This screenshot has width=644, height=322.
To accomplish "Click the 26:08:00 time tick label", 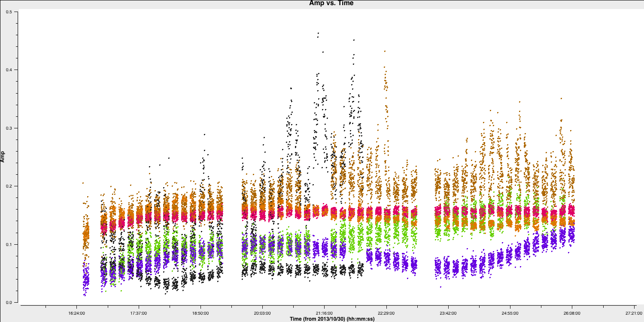I will pyautogui.click(x=572, y=313).
